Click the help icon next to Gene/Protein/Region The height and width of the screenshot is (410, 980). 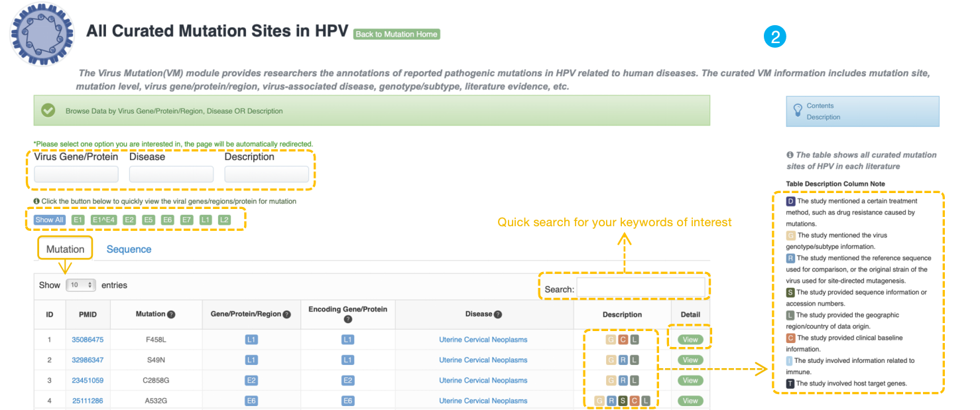pyautogui.click(x=287, y=314)
